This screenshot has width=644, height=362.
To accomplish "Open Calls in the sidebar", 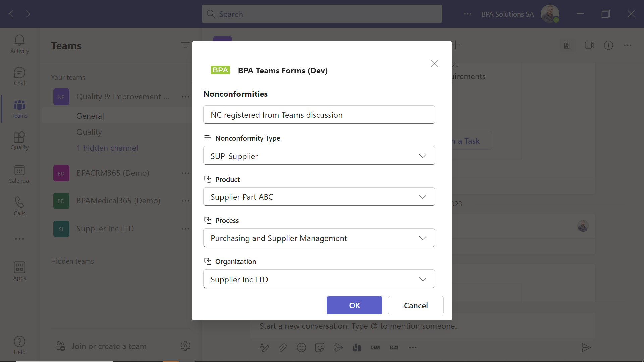I will 19,206.
